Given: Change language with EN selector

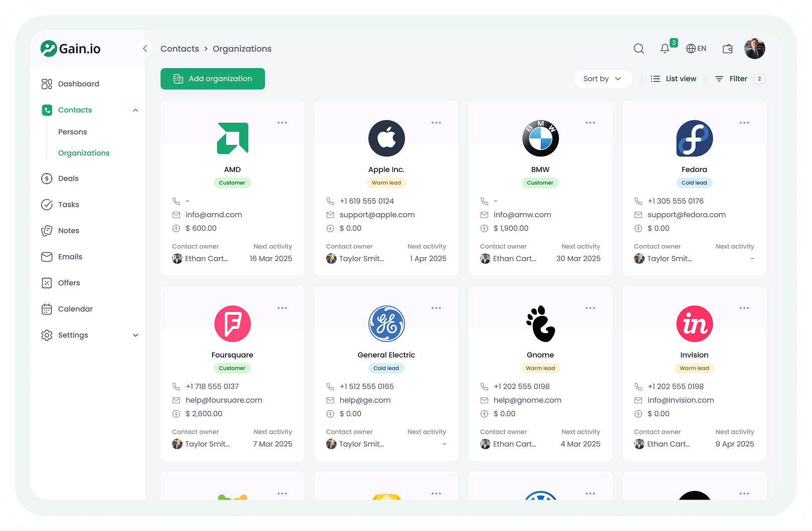Looking at the screenshot, I should (696, 49).
